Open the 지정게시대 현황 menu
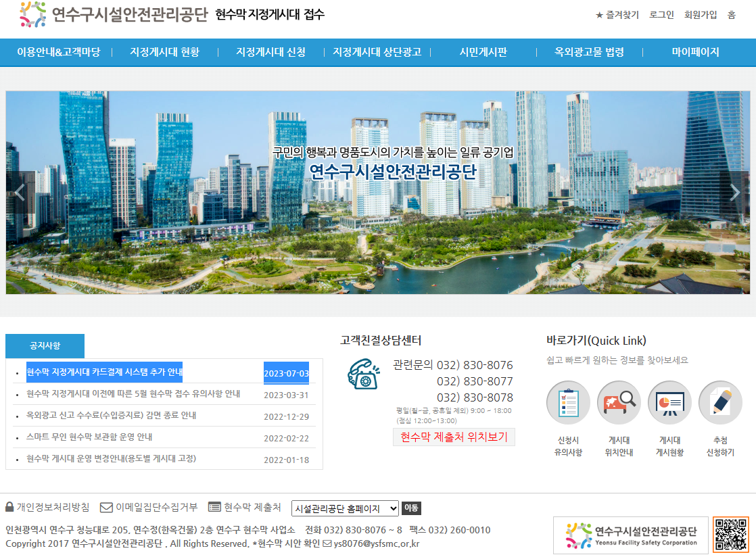756x557 pixels. point(165,52)
